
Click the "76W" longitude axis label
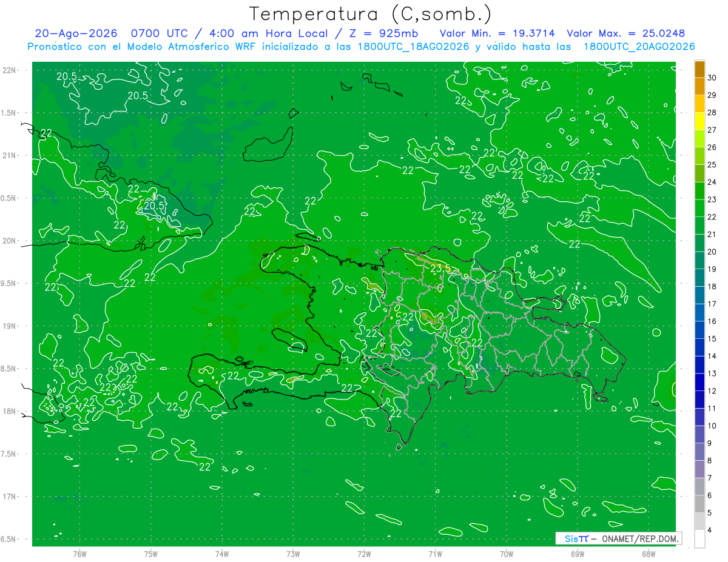pos(79,554)
